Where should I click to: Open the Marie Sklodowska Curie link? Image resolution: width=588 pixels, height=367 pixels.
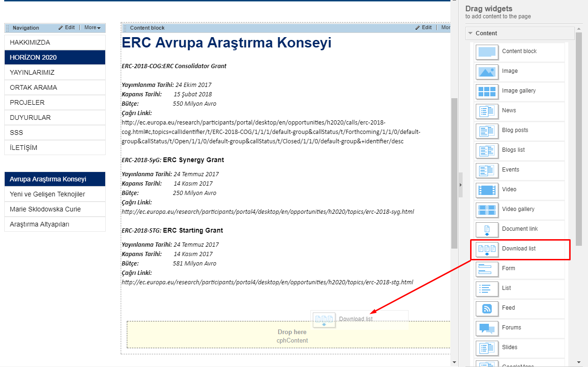point(55,209)
